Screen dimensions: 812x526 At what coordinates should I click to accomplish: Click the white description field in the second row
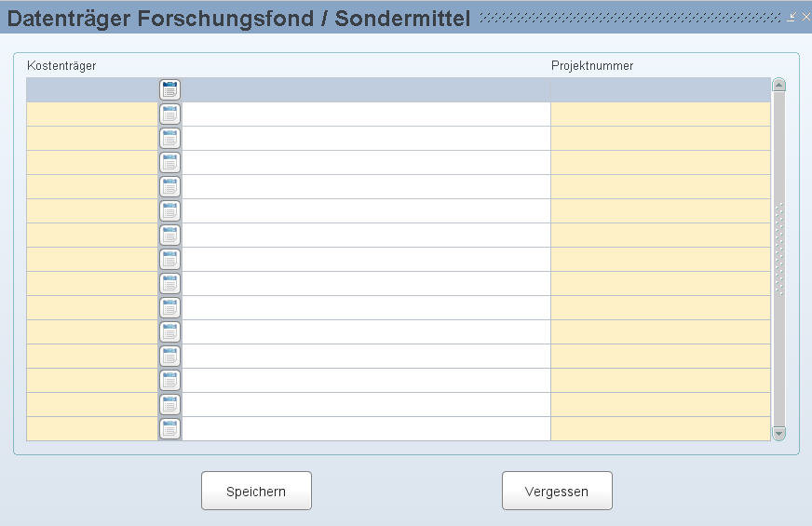366,115
